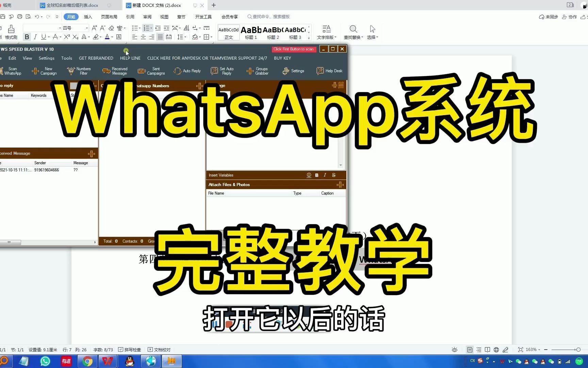This screenshot has width=588, height=368.
Task: Apply underline formatting in the WPS ribbon
Action: pyautogui.click(x=44, y=37)
